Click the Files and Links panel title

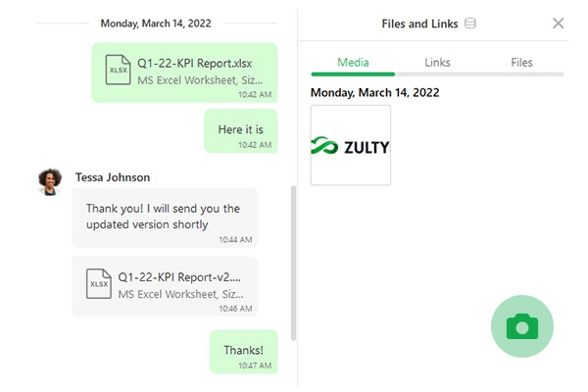pyautogui.click(x=419, y=24)
